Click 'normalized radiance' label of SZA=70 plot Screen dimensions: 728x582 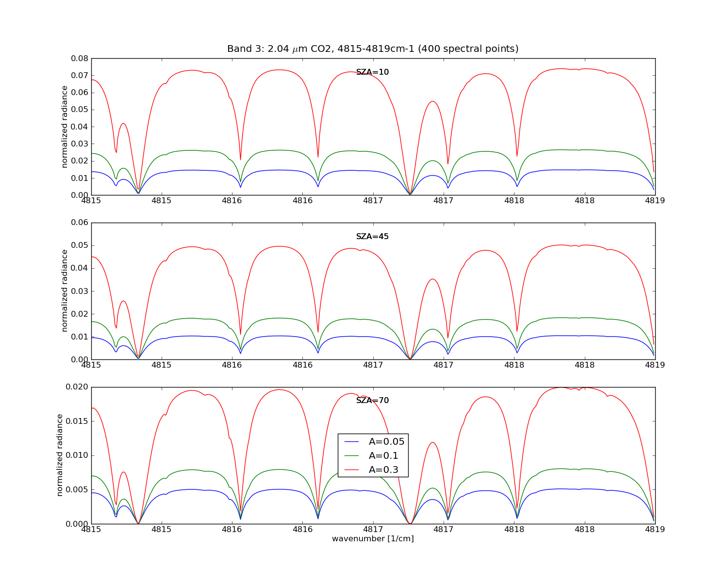(60, 455)
